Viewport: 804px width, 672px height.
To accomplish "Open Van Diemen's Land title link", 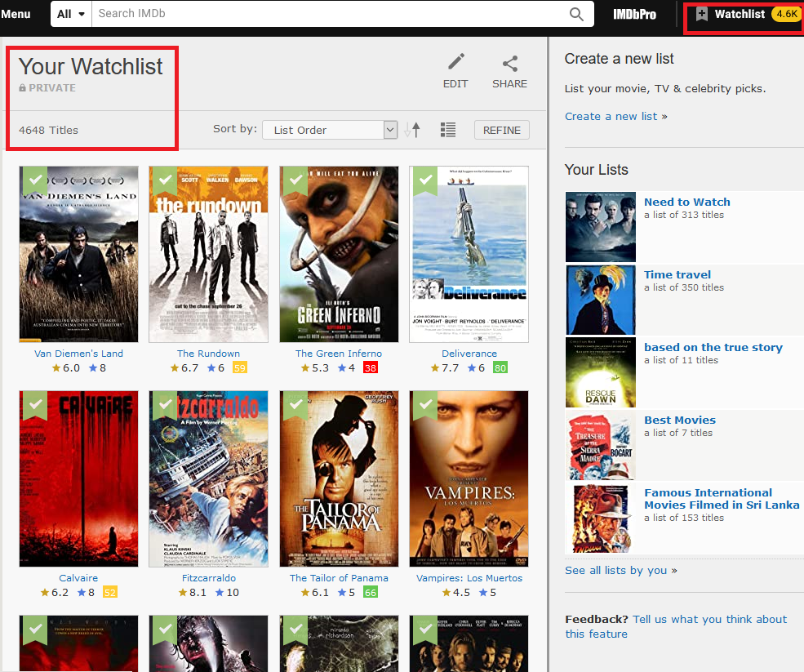I will click(78, 354).
